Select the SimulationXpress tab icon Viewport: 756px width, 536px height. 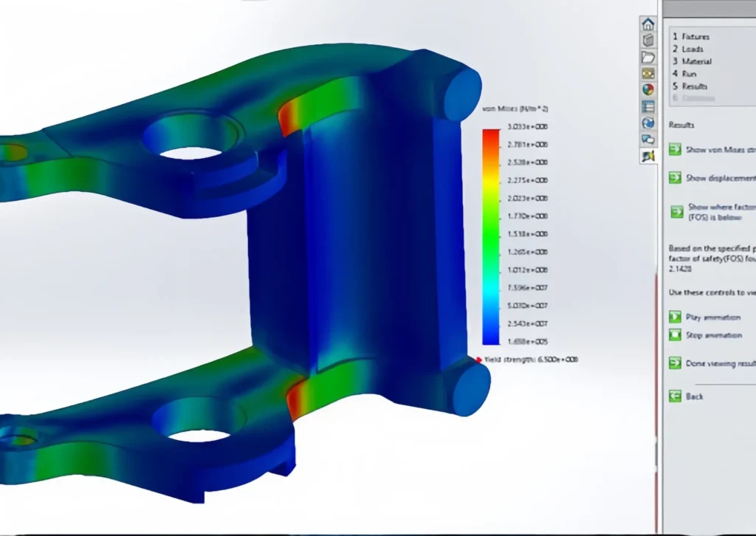pos(647,155)
